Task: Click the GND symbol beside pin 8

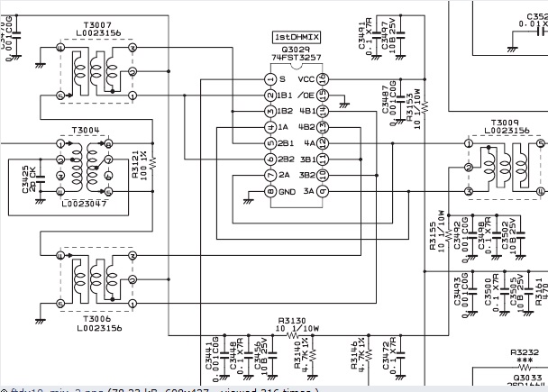Action: tap(248, 200)
